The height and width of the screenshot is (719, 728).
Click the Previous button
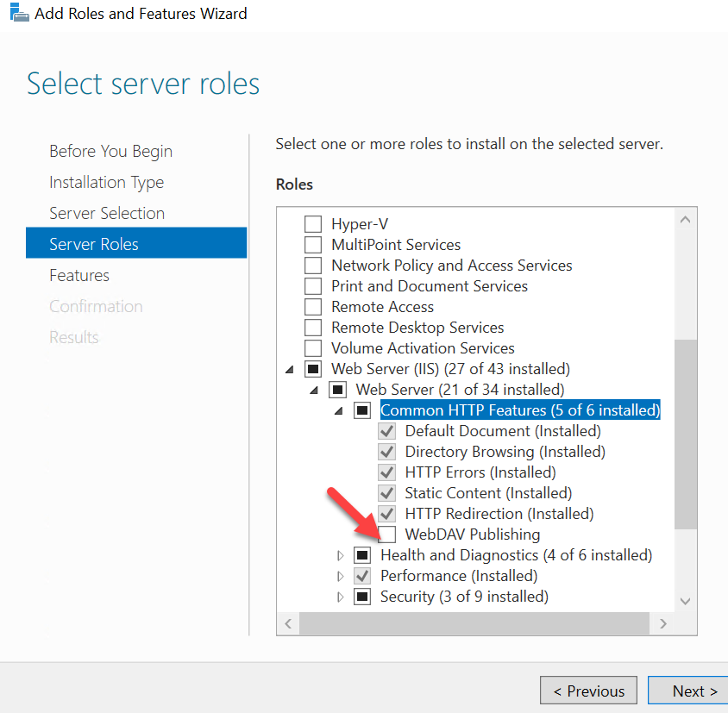pos(588,691)
